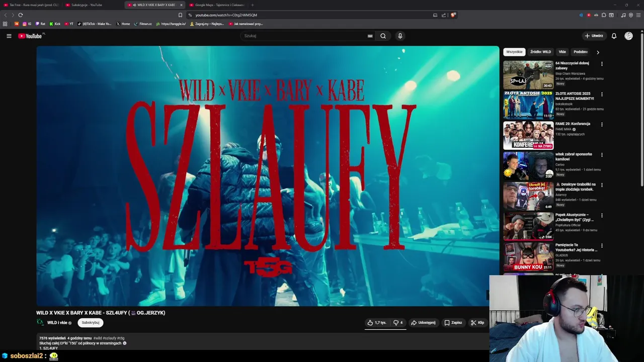Go back in browser history
The height and width of the screenshot is (362, 644).
tap(6, 15)
